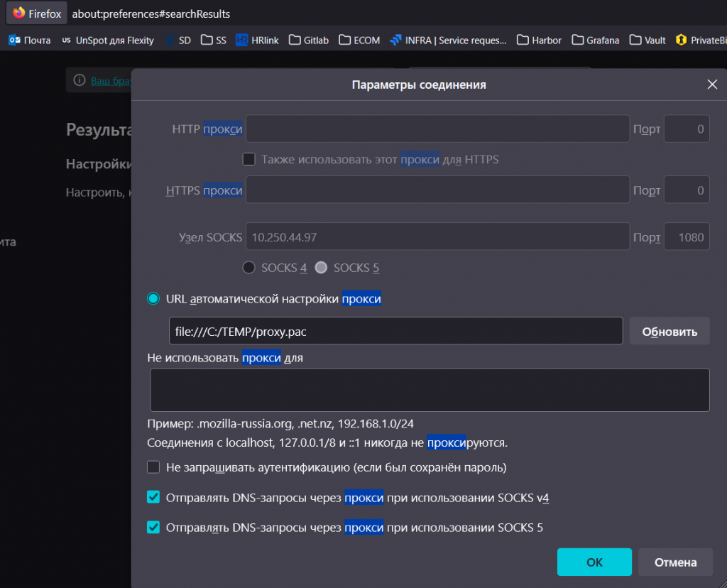The image size is (727, 588).
Task: Open the UnSpot для Flexity bookmark
Action: pyautogui.click(x=107, y=40)
